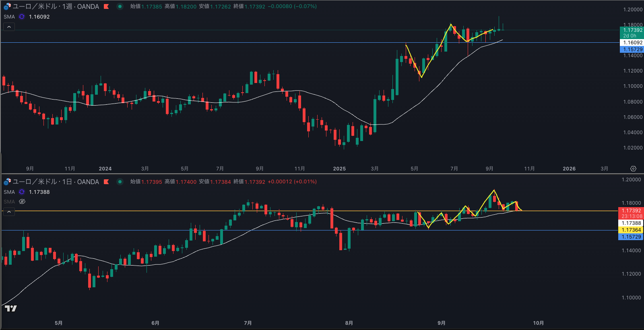Open the weekly chart symbol title ユーロ/米ドル 1週
The height and width of the screenshot is (330, 644).
(56, 6)
